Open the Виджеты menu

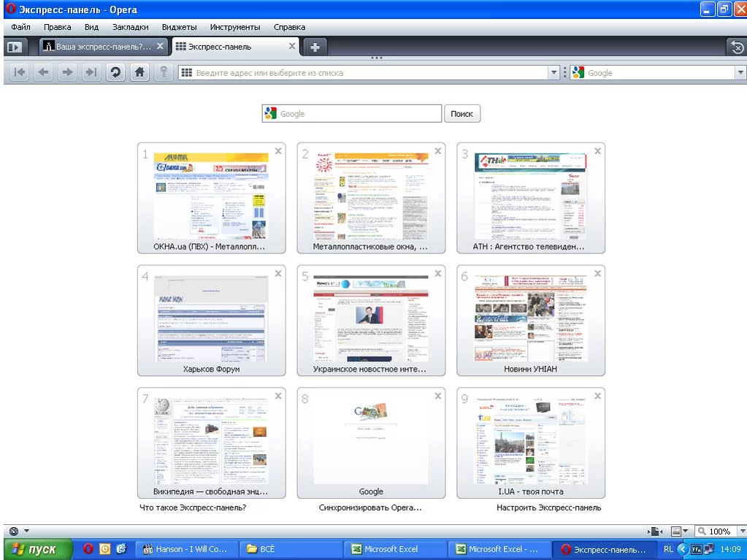pyautogui.click(x=179, y=27)
